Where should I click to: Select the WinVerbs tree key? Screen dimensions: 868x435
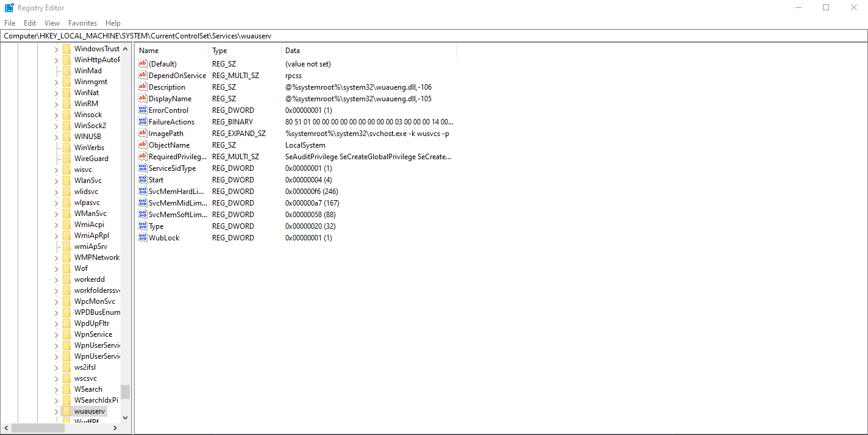click(x=89, y=148)
